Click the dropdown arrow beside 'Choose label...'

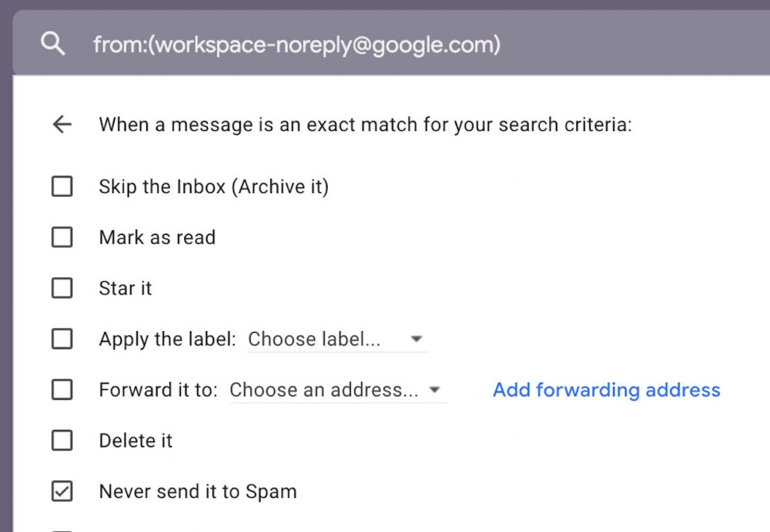(416, 339)
